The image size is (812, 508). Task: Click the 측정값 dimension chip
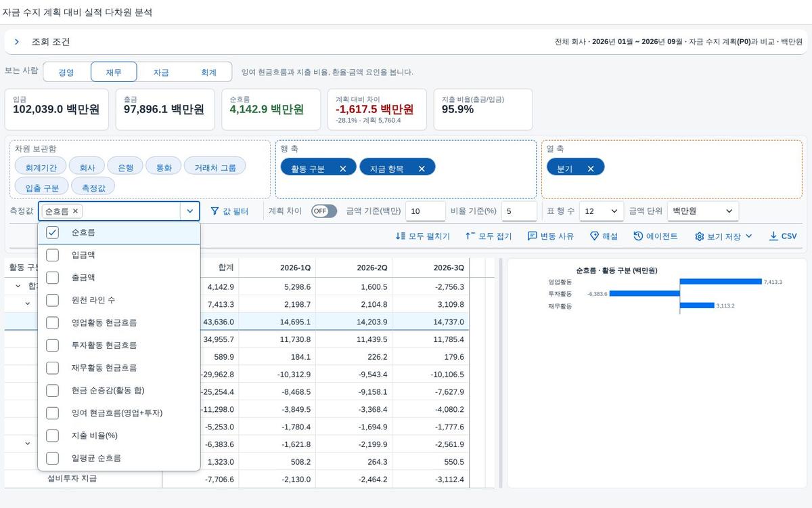point(93,187)
